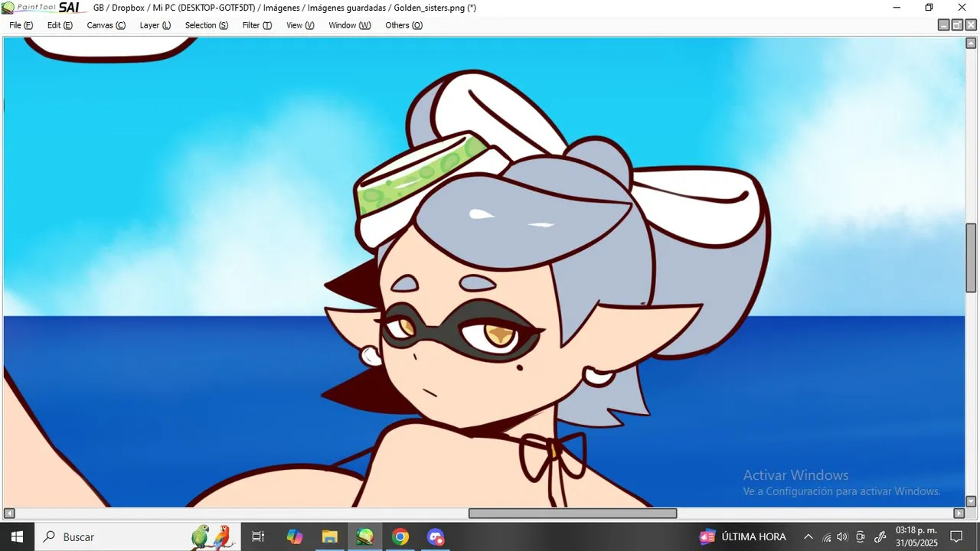This screenshot has height=551, width=980.
Task: Open the View menu
Action: pyautogui.click(x=300, y=25)
